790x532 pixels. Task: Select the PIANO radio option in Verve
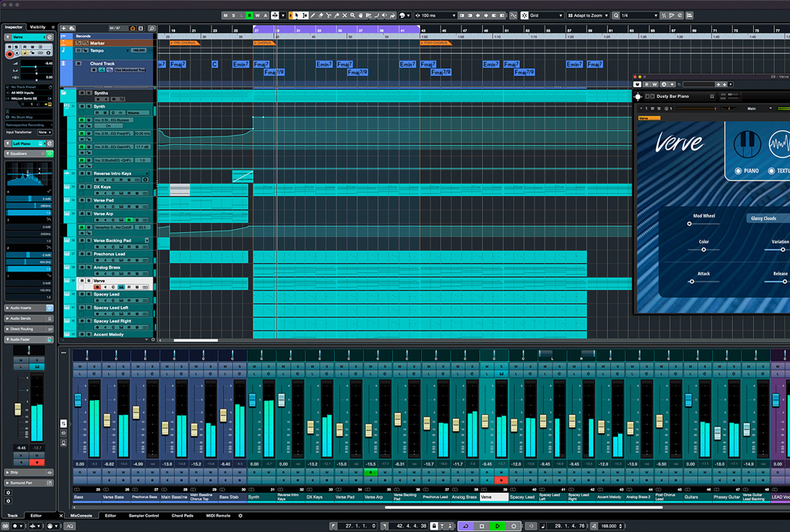[738, 170]
